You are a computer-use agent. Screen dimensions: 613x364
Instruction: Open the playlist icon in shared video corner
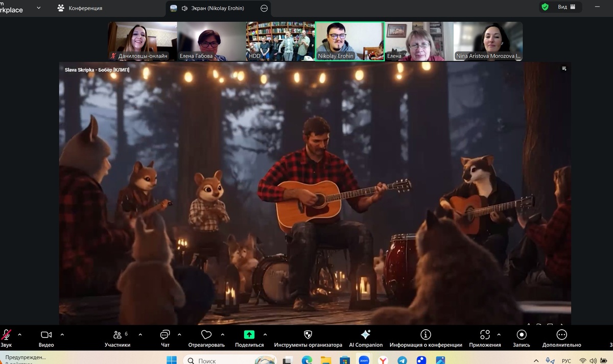tap(564, 68)
